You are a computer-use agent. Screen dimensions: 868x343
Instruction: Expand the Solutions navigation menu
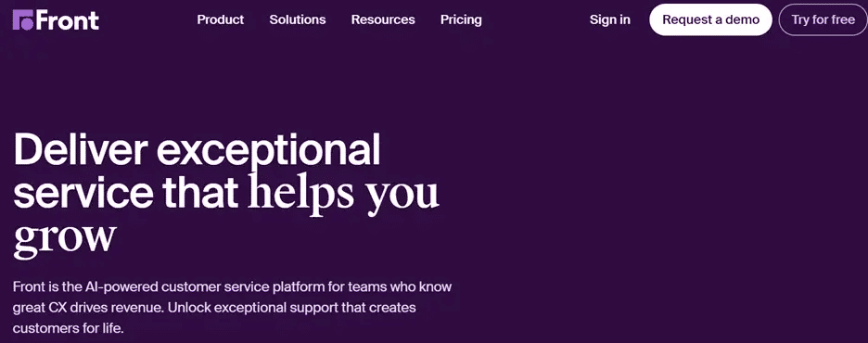pyautogui.click(x=298, y=19)
